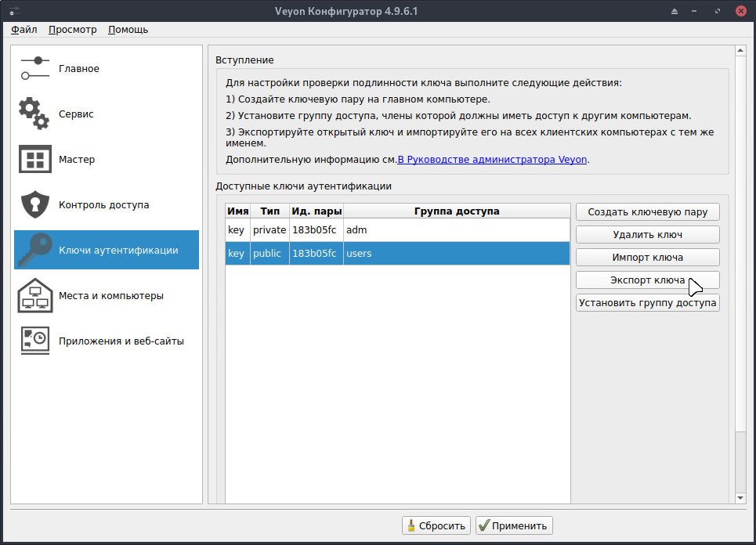
Task: Open the Файл menu
Action: coord(24,30)
